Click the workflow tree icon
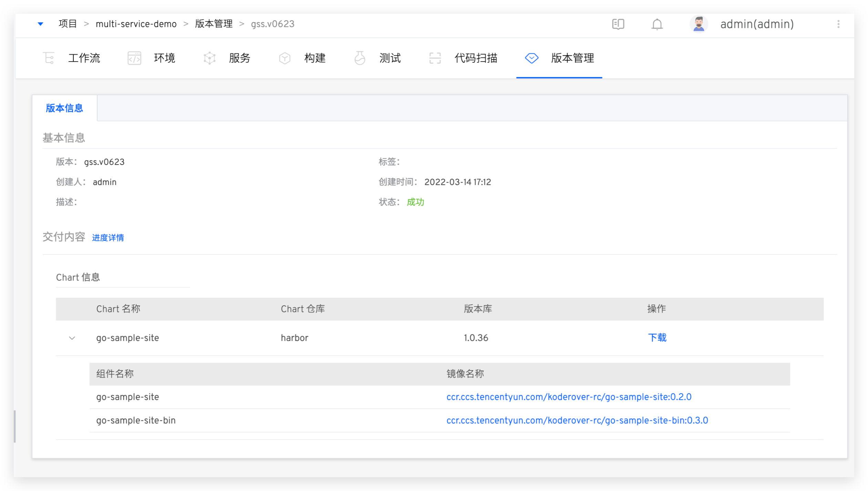 pos(49,58)
